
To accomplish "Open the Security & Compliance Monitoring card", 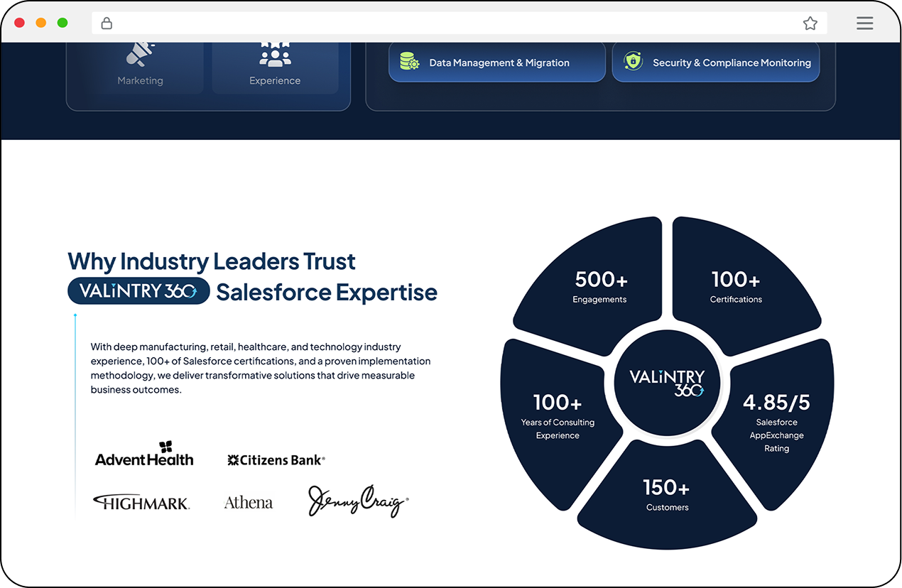I will pyautogui.click(x=716, y=62).
